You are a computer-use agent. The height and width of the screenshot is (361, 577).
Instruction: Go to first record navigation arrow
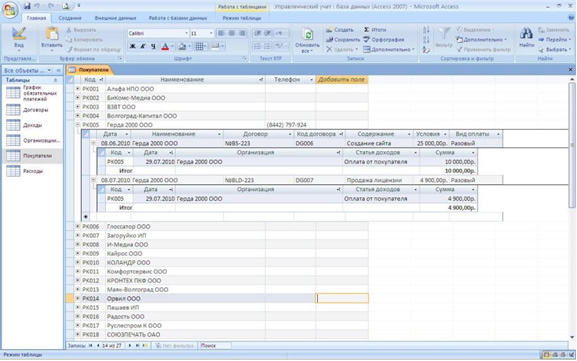pos(91,346)
